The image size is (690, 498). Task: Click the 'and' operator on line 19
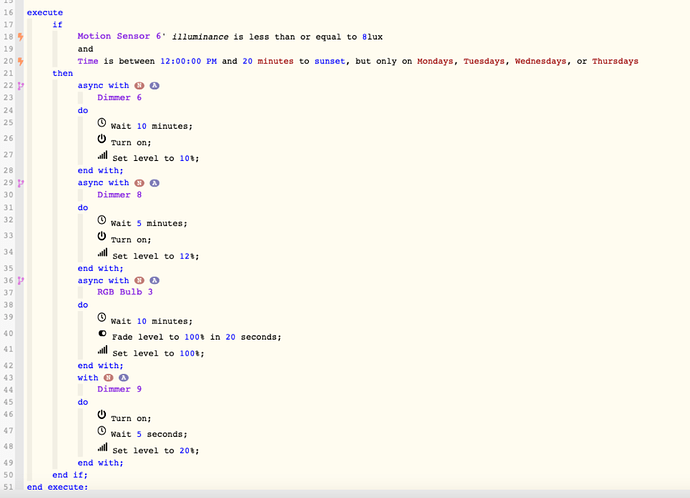[85, 49]
